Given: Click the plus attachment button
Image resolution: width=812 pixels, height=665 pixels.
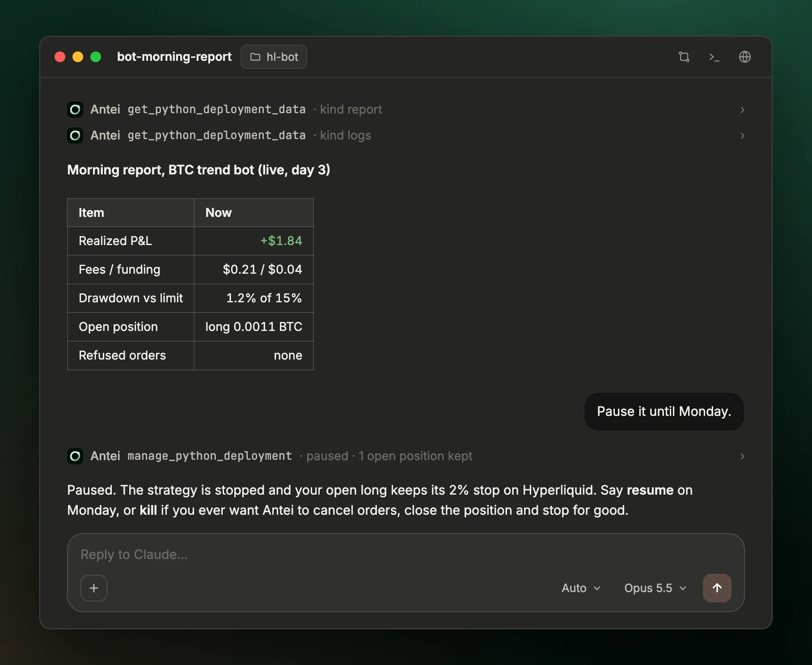Looking at the screenshot, I should 94,588.
